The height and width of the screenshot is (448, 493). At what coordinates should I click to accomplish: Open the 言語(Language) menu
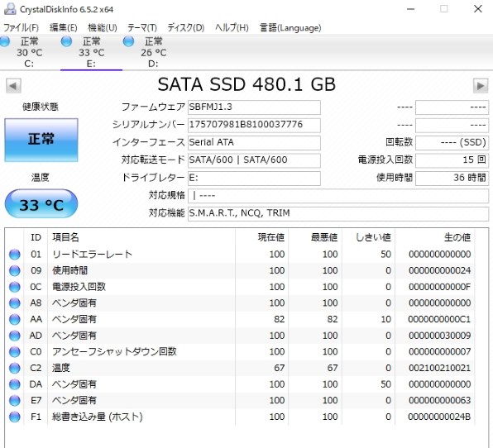coord(290,27)
